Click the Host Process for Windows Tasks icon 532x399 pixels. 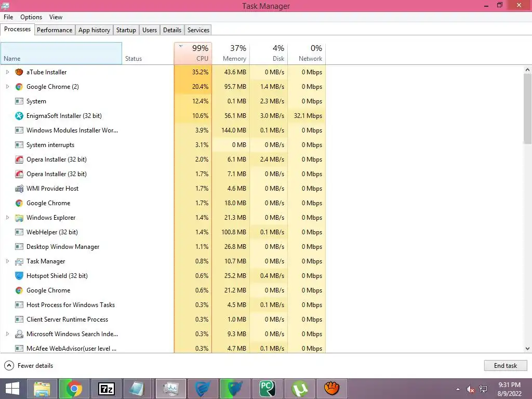point(19,305)
